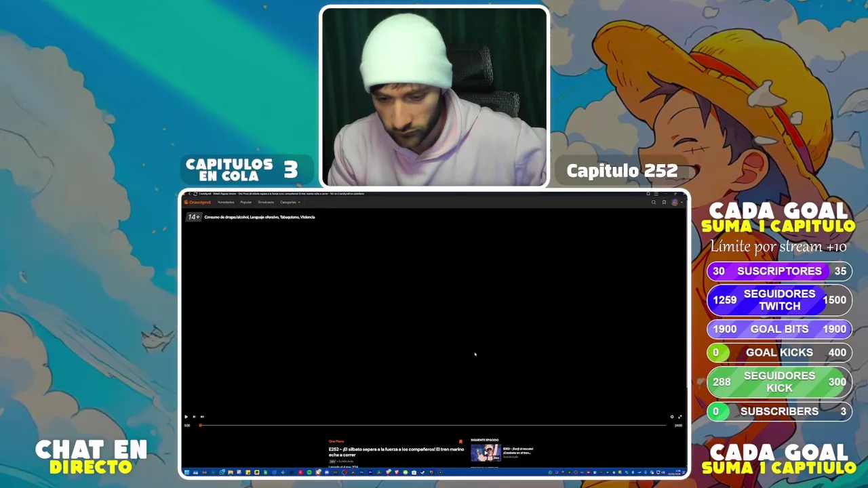The image size is (868, 488).
Task: Open the watchlist bookmark icon in header
Action: tap(664, 202)
